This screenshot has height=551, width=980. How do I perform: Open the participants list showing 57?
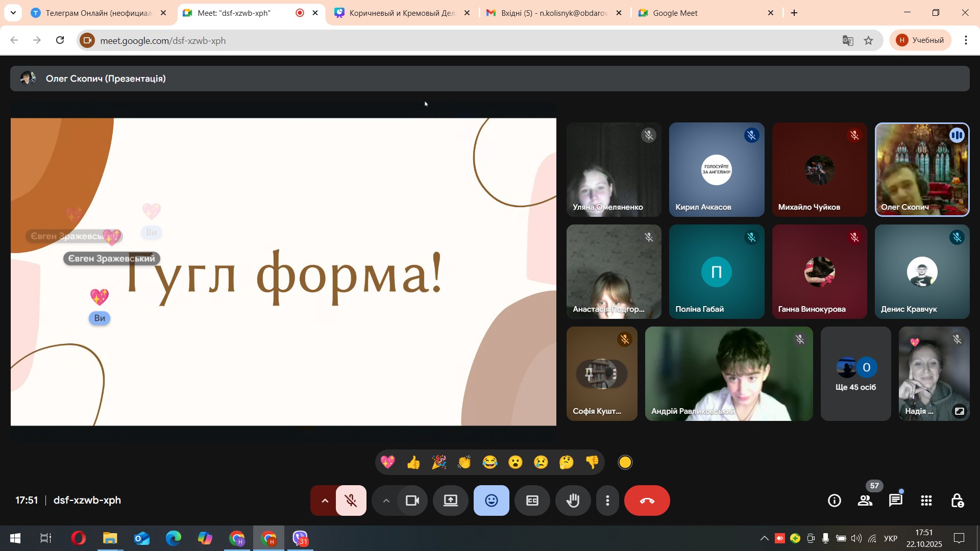pos(865,500)
